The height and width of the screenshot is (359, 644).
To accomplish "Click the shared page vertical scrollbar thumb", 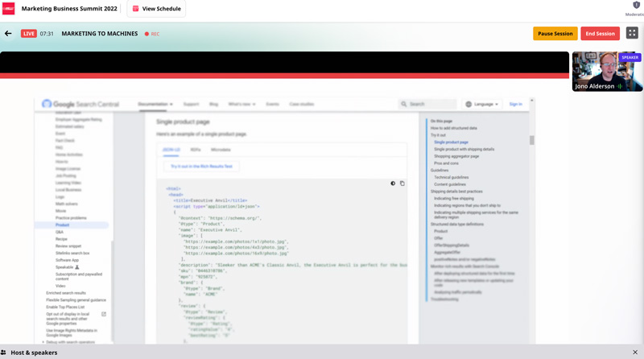I will click(x=532, y=141).
